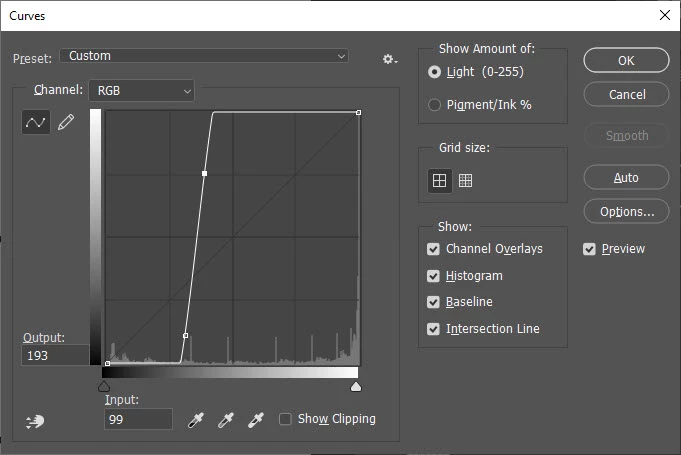Click the black point input slider triangle
The height and width of the screenshot is (455, 681).
coord(104,386)
